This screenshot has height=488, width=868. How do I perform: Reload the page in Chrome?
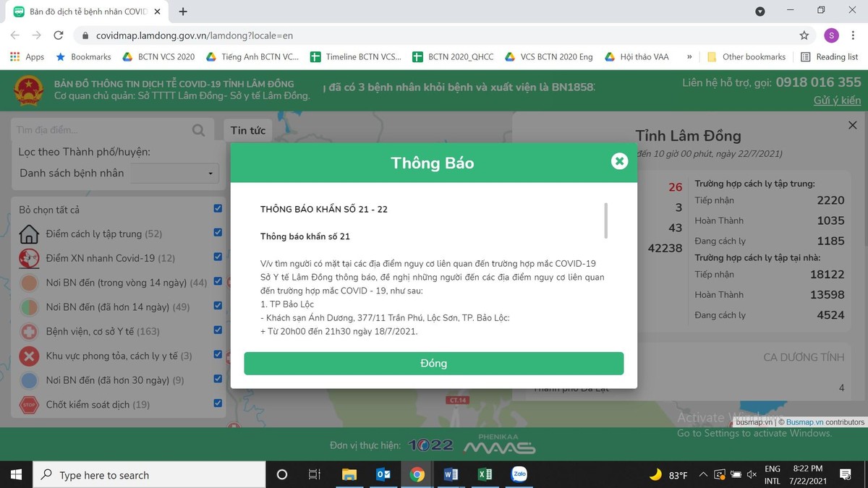pyautogui.click(x=59, y=35)
